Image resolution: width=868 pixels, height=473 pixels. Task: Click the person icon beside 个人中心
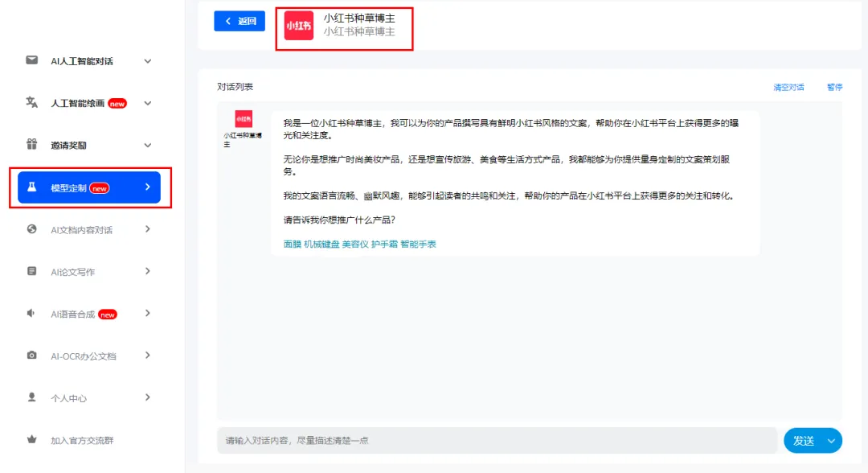click(32, 397)
